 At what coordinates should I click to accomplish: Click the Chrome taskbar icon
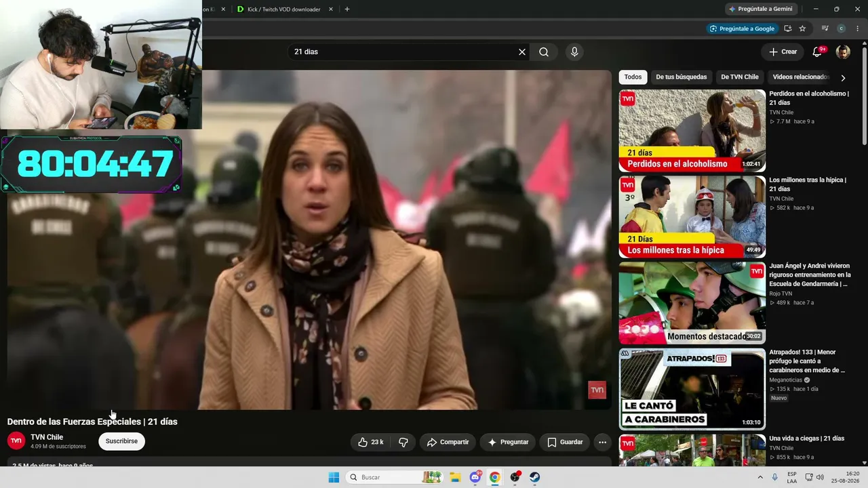click(x=495, y=477)
